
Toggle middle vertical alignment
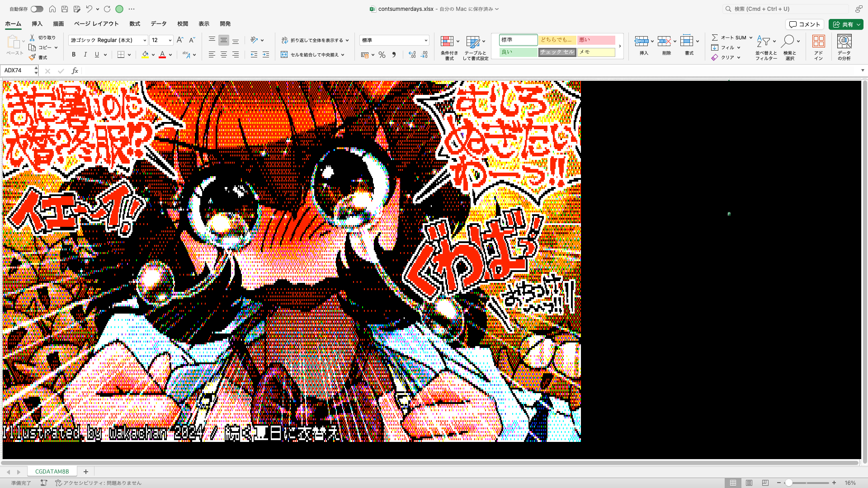tap(223, 40)
